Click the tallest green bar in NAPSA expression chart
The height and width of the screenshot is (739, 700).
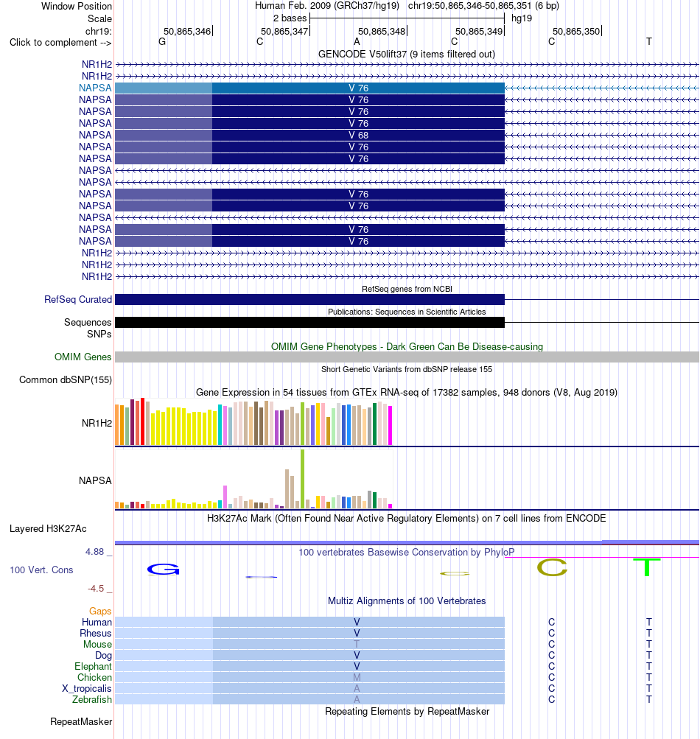tap(303, 479)
